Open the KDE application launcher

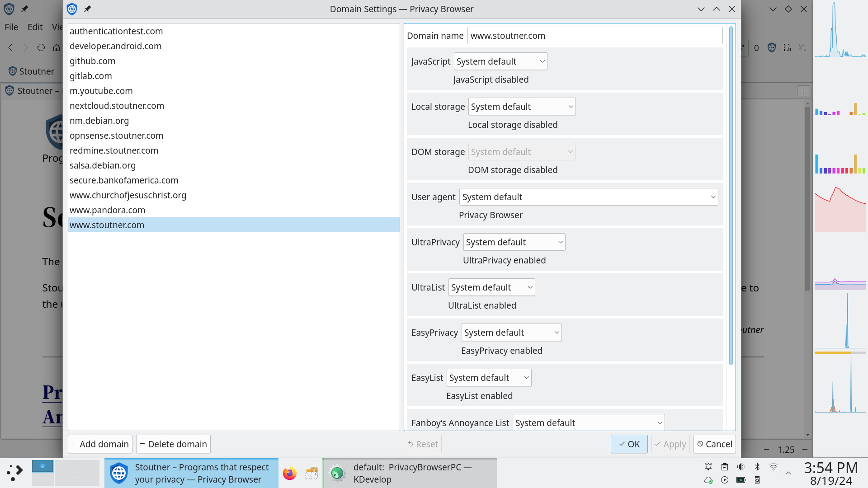tap(15, 473)
